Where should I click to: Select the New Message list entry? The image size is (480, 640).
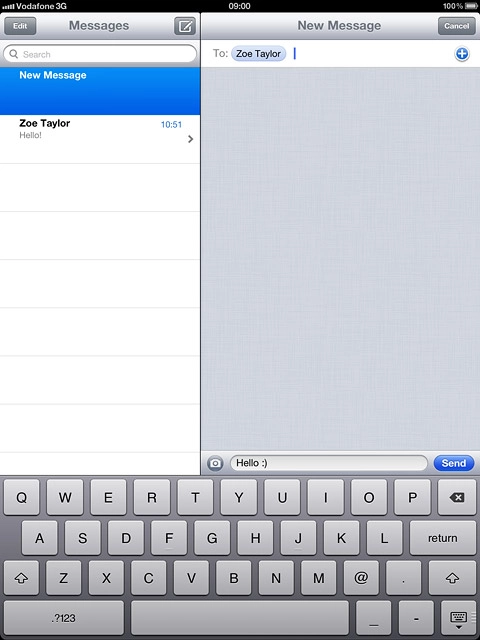pos(100,91)
